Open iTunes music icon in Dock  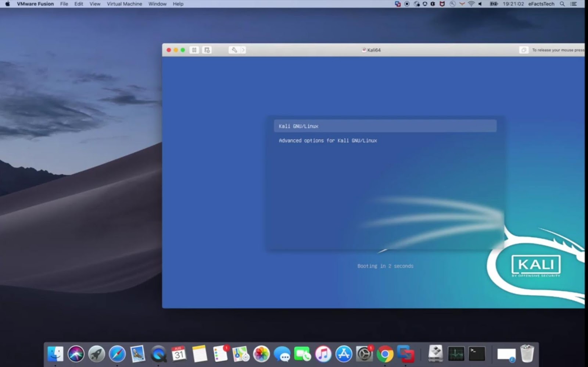point(323,354)
